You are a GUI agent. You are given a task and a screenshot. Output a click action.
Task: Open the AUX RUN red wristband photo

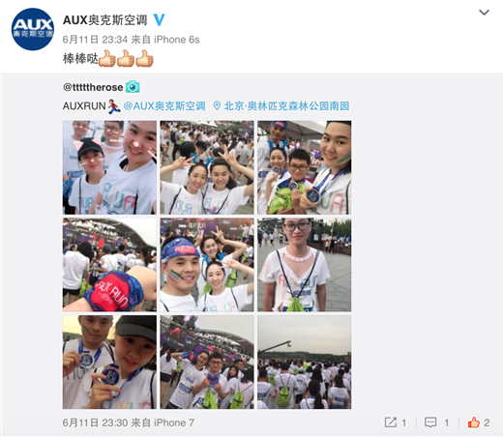(109, 265)
